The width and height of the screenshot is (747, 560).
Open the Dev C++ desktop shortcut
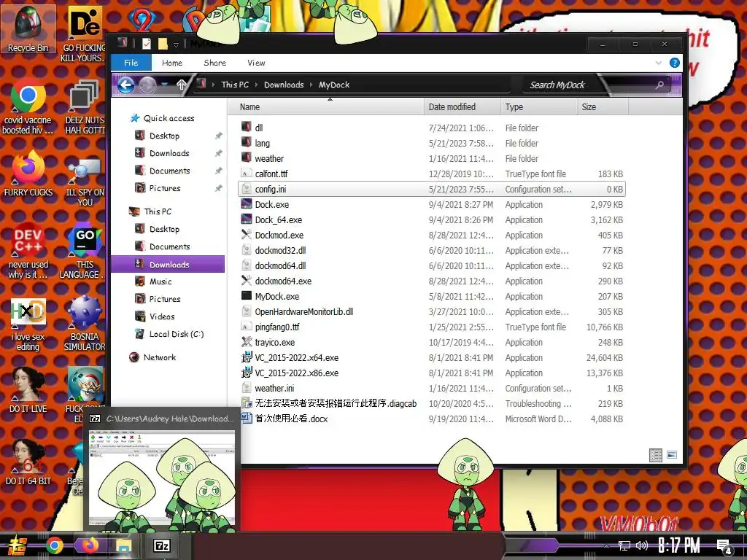click(28, 251)
